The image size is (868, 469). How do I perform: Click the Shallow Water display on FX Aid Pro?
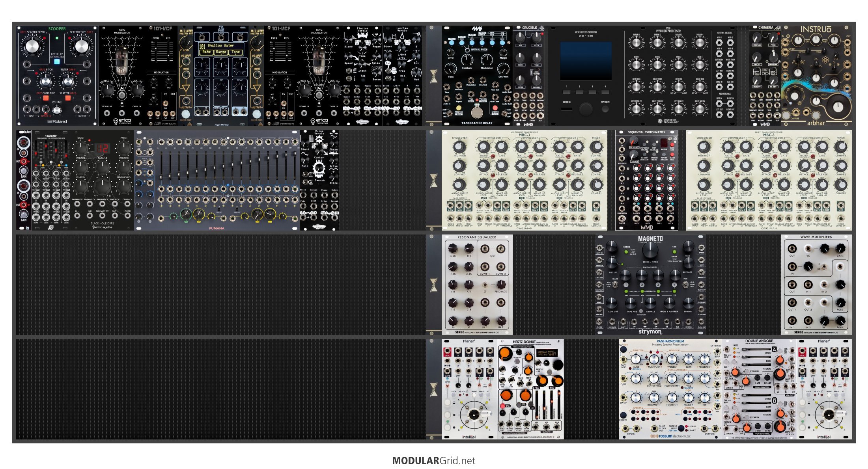pyautogui.click(x=221, y=49)
